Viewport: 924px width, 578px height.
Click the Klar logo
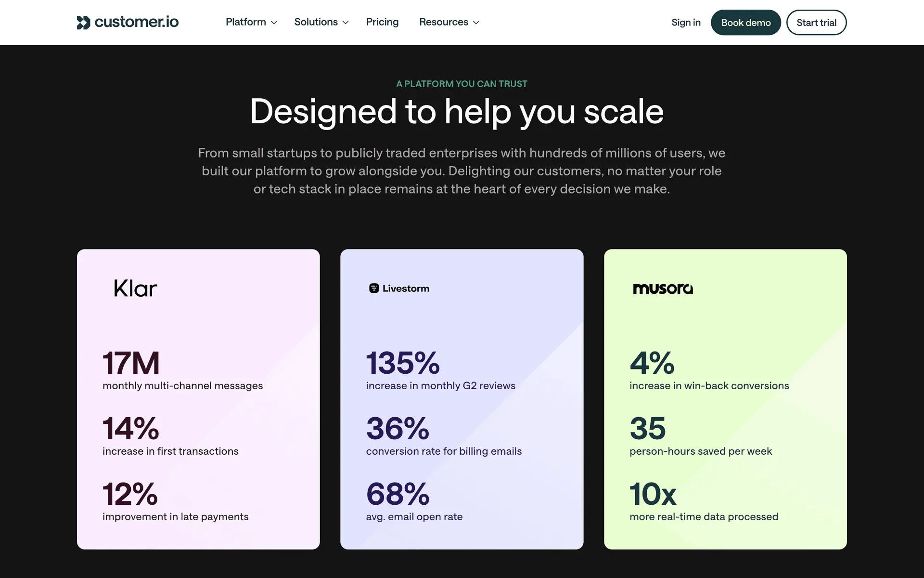(135, 289)
